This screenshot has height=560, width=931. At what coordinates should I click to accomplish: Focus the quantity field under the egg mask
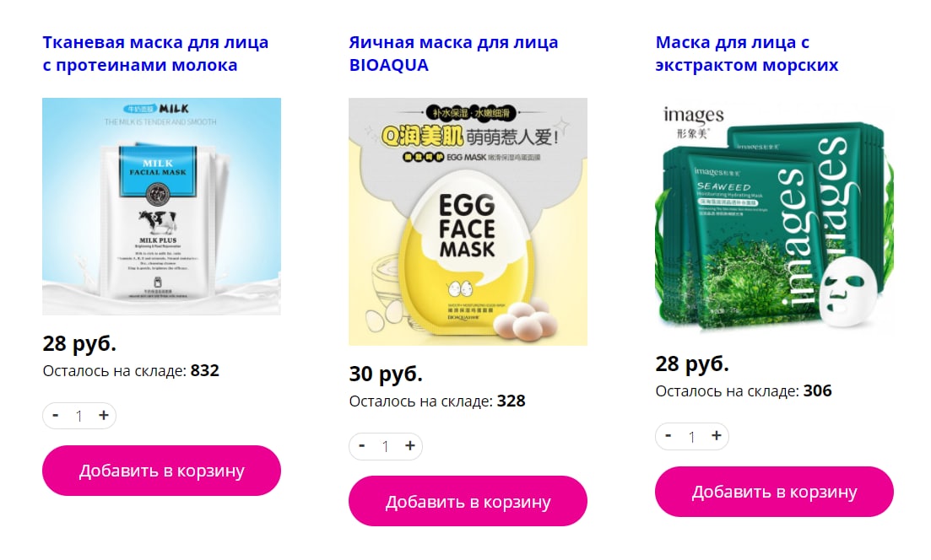coord(386,447)
